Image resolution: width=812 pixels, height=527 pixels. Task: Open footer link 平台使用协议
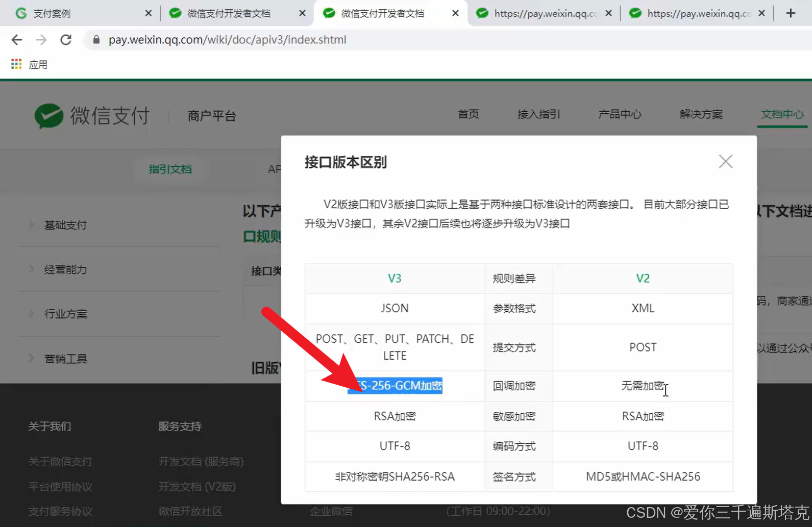pos(60,487)
